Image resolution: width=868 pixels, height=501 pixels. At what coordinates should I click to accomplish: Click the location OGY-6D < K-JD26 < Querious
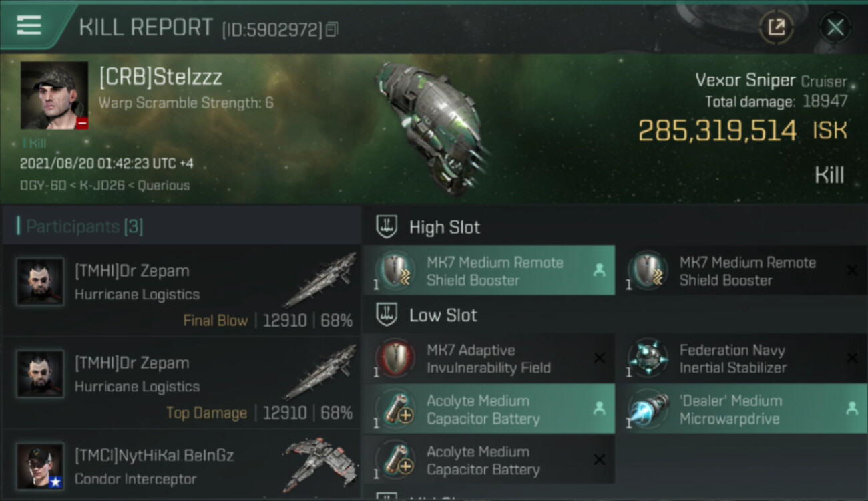pos(105,185)
